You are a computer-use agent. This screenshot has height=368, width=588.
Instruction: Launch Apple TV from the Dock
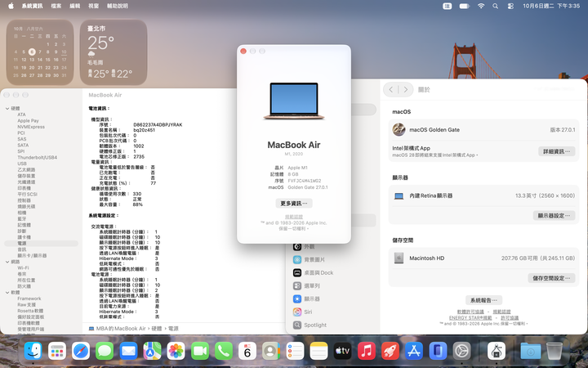coord(343,351)
